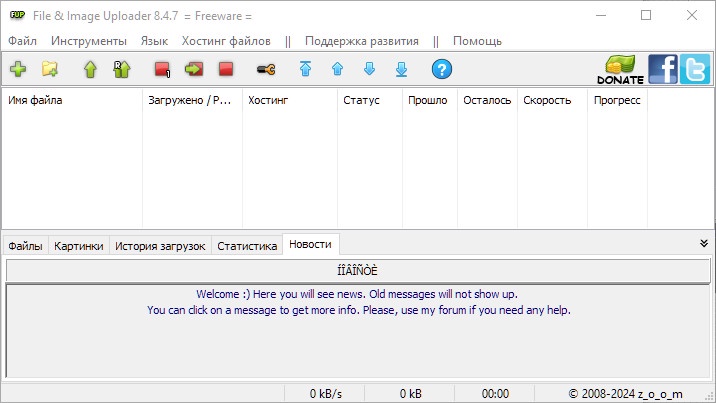
Task: Click the upload arrow icon with R badge
Action: pyautogui.click(x=121, y=69)
